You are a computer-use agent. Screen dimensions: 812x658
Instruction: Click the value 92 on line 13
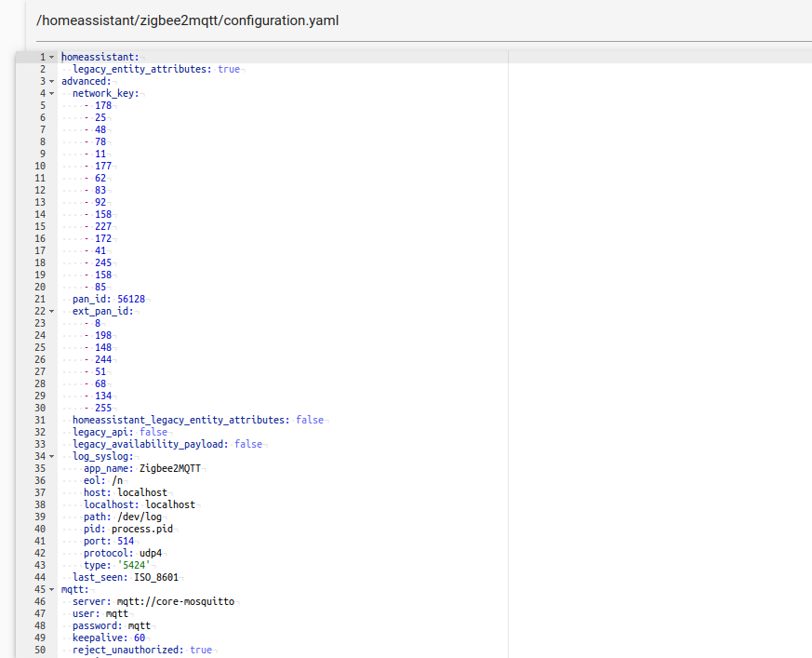pyautogui.click(x=100, y=202)
